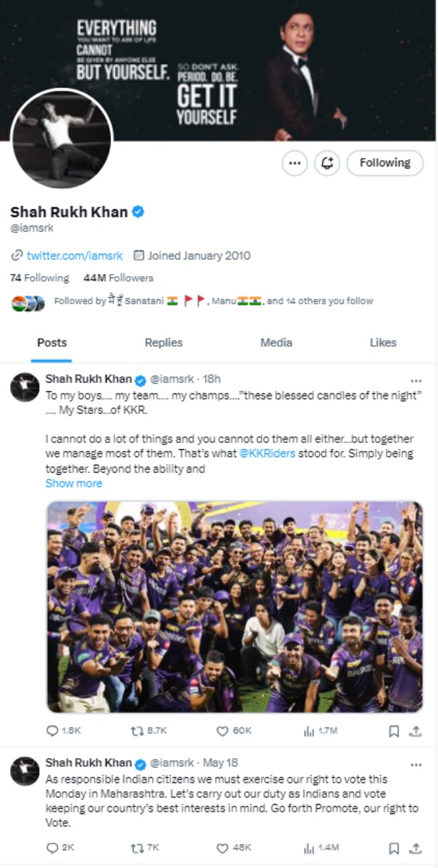Switch to the Media tab
Viewport: 438px width, 868px height.
[276, 343]
